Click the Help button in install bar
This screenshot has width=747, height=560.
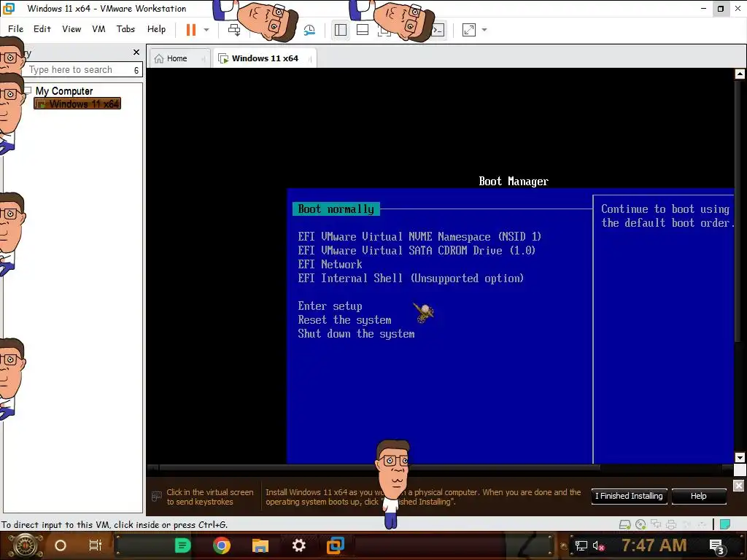(x=698, y=496)
